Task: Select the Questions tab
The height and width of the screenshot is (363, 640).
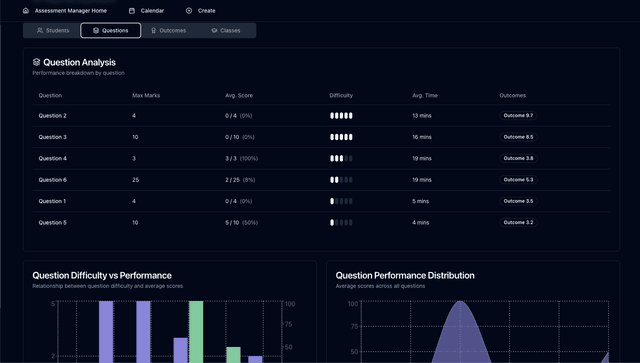Action: tap(111, 30)
